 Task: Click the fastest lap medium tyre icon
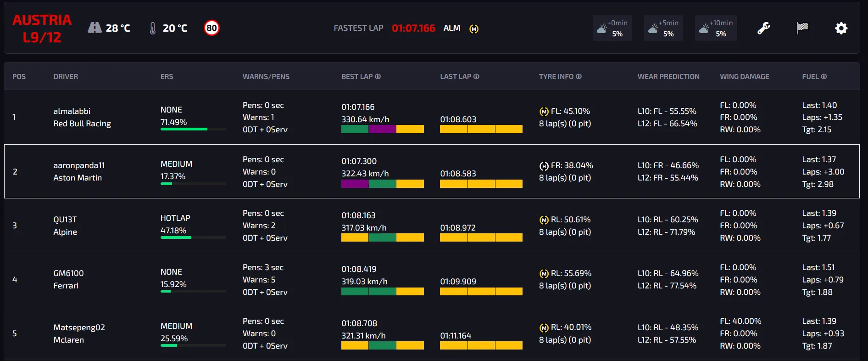pos(474,29)
